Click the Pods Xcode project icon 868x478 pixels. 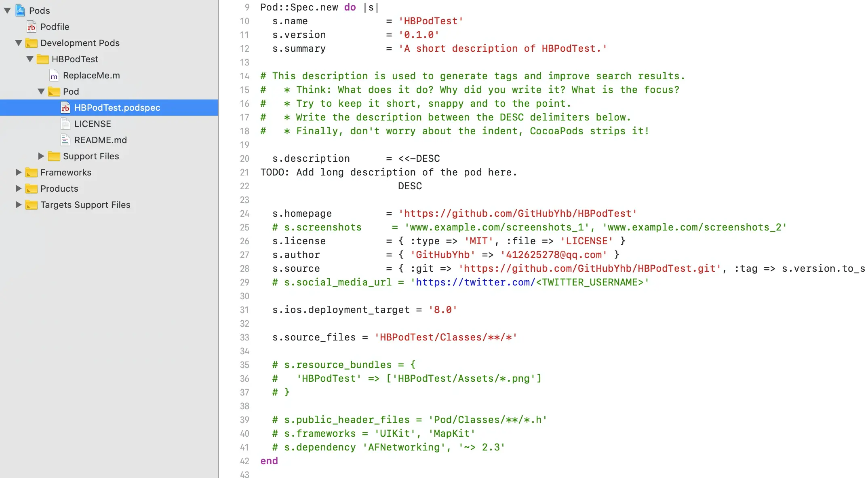[20, 11]
